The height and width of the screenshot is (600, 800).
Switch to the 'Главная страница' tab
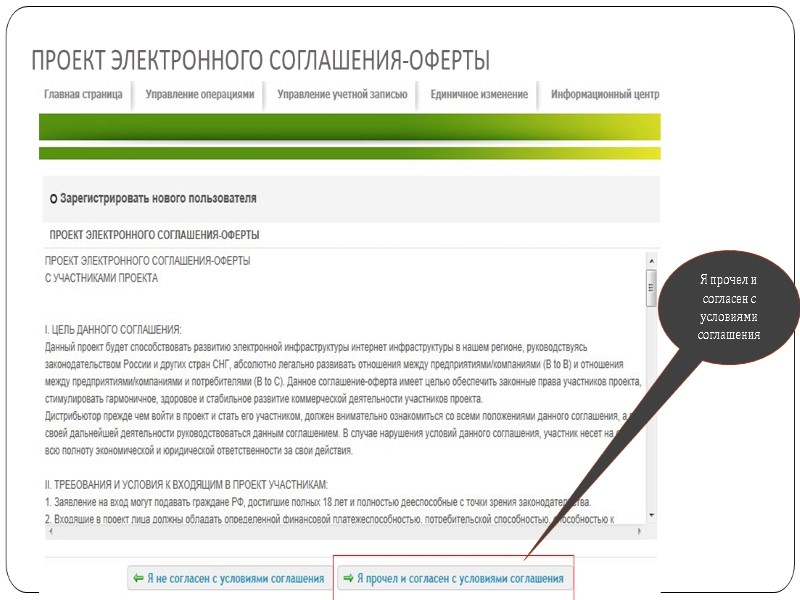pyautogui.click(x=85, y=93)
